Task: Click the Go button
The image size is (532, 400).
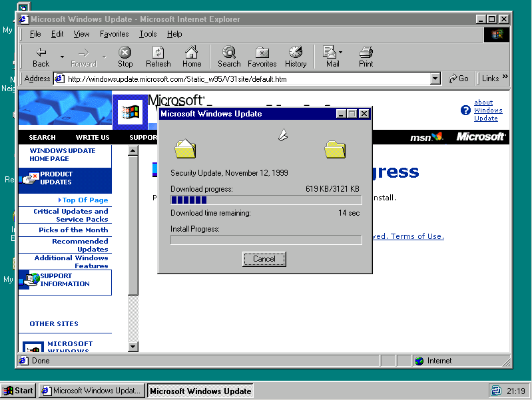Action: coord(458,79)
